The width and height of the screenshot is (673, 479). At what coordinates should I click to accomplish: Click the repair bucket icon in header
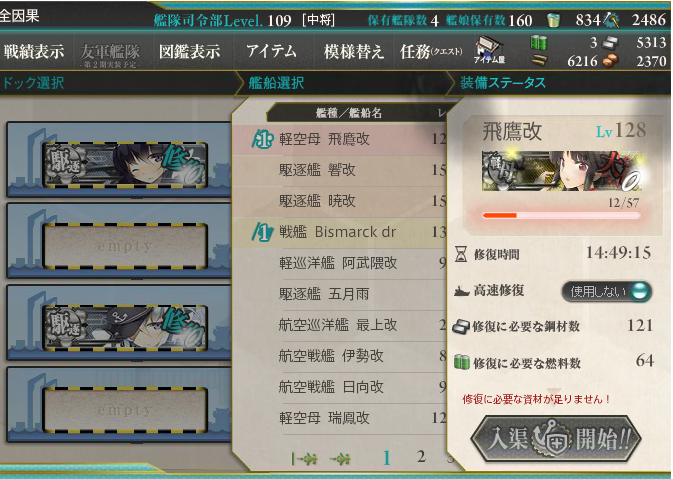pyautogui.click(x=554, y=20)
